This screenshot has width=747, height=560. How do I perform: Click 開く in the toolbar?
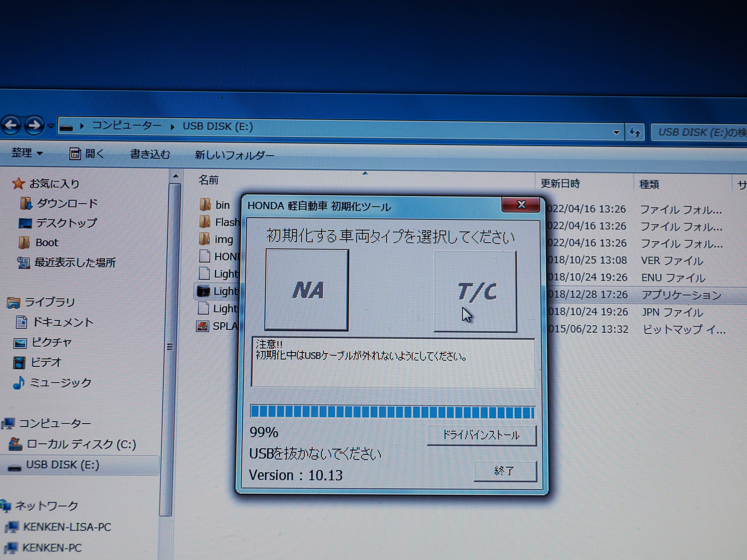click(87, 154)
